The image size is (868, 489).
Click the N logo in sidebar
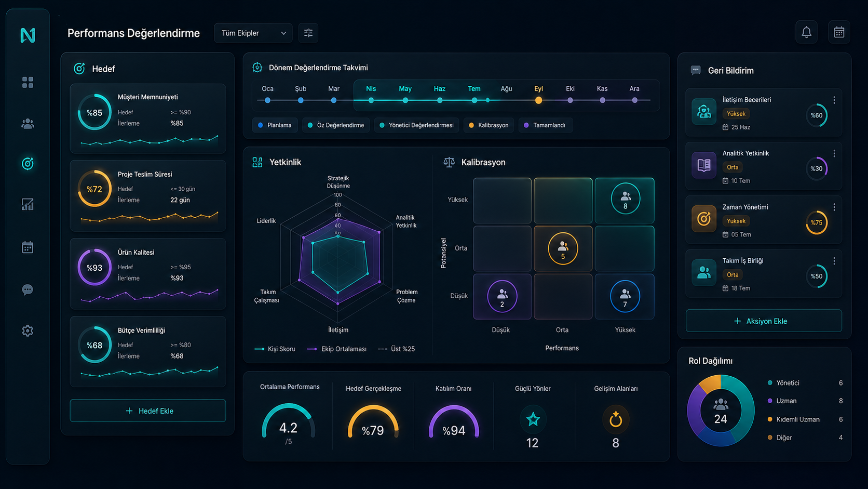click(x=28, y=35)
